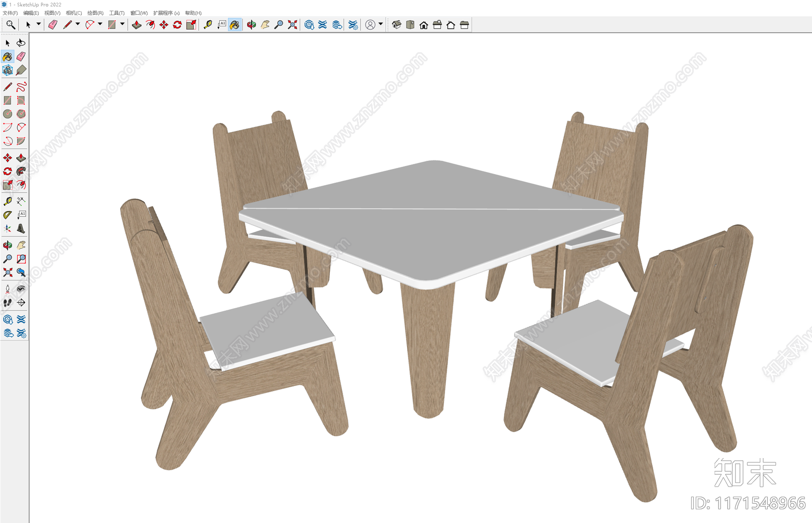Pick the Protractor tool
Viewport: 812px width, 523px height.
(x=8, y=215)
